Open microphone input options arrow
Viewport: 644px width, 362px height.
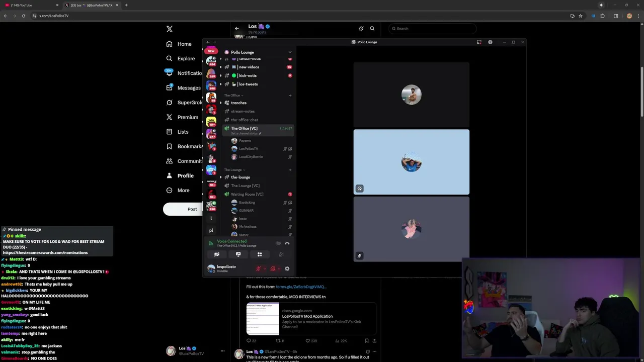pos(265,269)
